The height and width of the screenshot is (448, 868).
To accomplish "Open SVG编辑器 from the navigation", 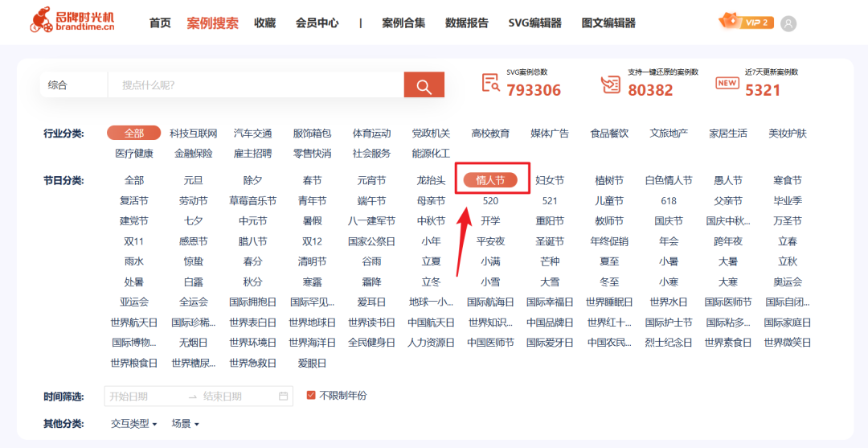I will 534,23.
